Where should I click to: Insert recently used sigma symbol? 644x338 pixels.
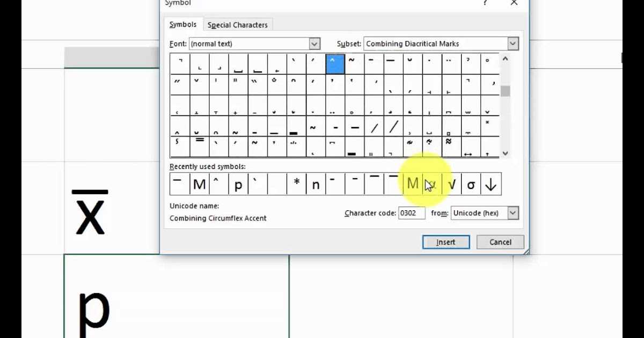click(471, 184)
